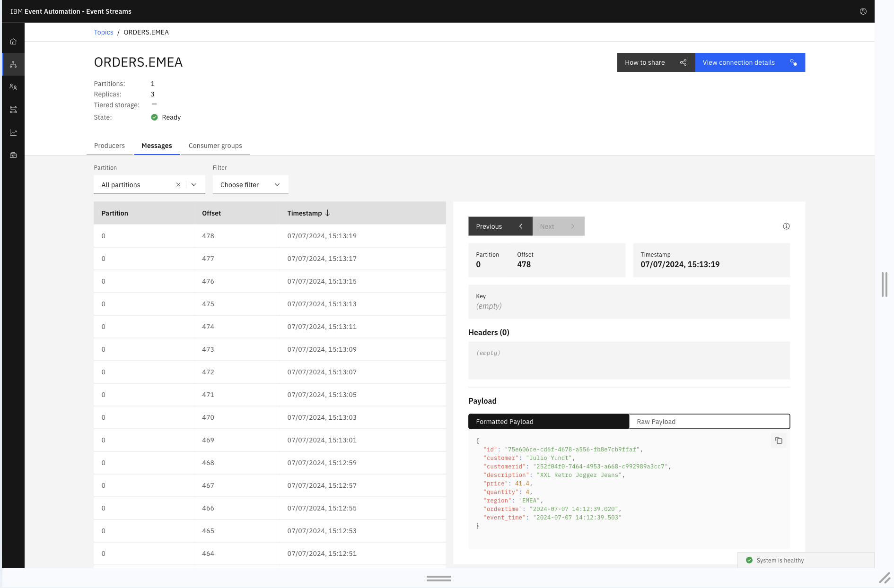Select message row with offset 478

pos(270,236)
